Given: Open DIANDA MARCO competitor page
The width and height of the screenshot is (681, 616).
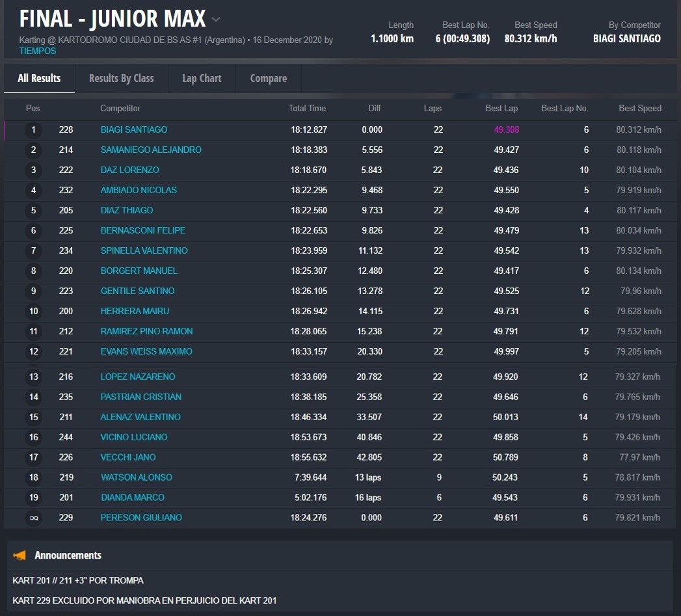Looking at the screenshot, I should pos(133,498).
